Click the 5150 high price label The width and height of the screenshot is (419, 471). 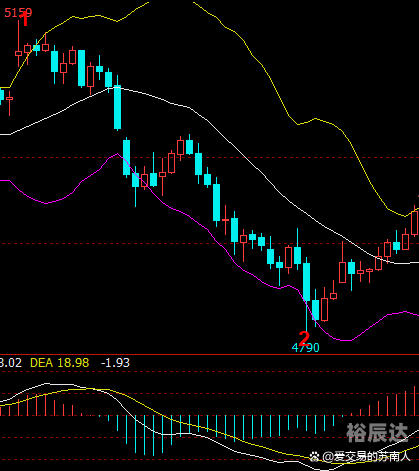(x=18, y=13)
